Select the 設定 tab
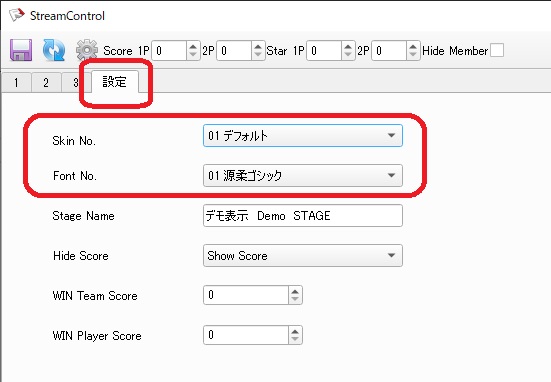Screen dimensions: 551x382 pyautogui.click(x=115, y=82)
